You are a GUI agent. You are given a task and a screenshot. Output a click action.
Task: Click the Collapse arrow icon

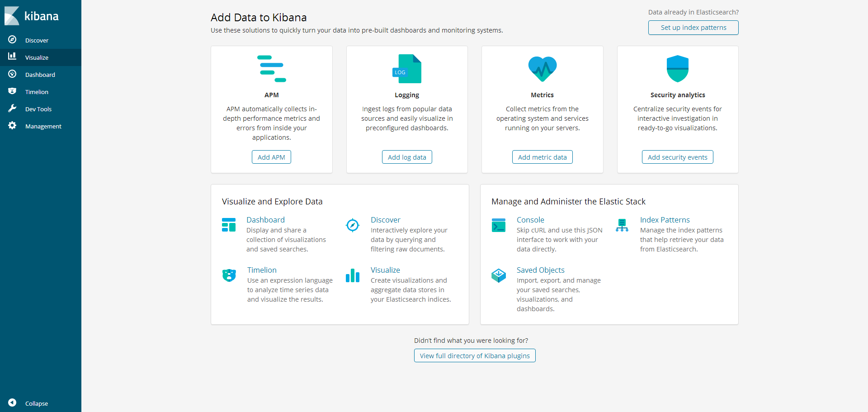[12, 403]
